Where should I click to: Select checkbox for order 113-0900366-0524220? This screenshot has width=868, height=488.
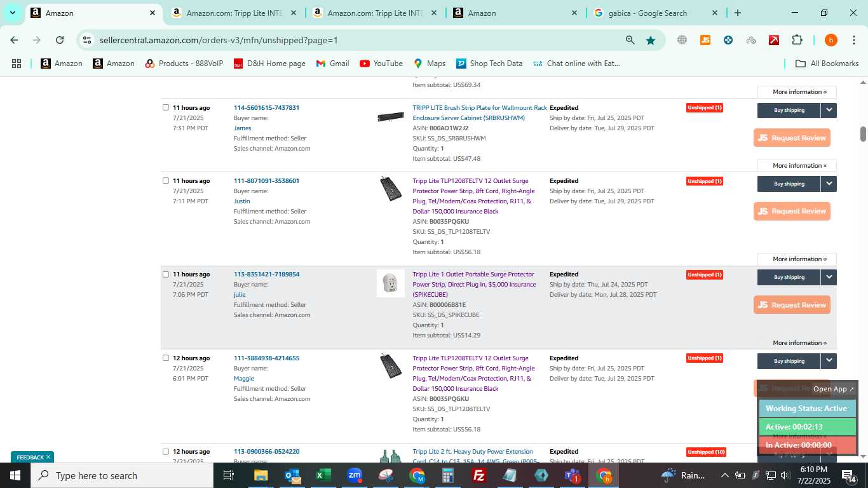coord(166,451)
